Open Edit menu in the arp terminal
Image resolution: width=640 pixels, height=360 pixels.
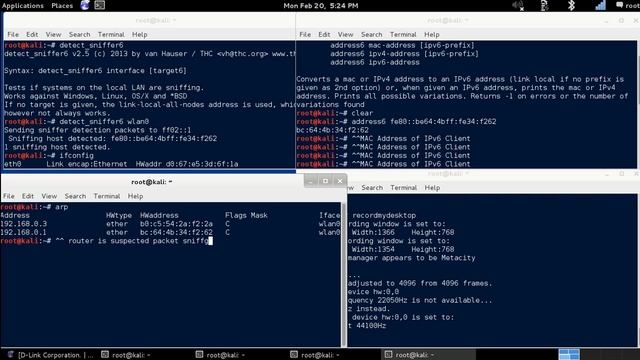coord(28,196)
